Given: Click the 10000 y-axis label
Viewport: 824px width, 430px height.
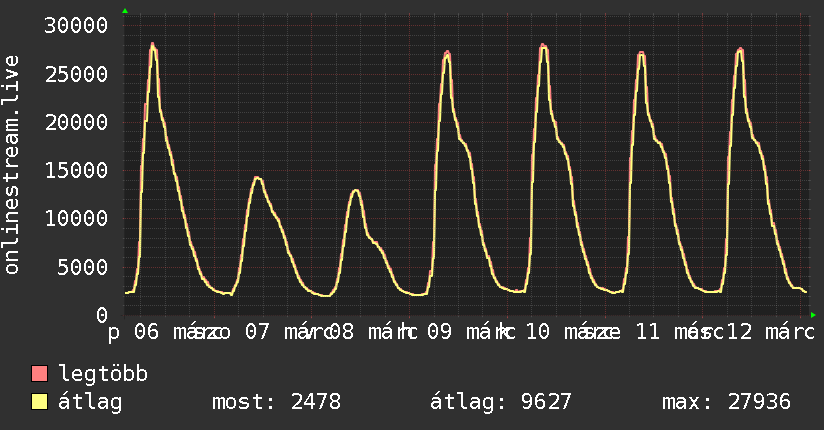Looking at the screenshot, I should coord(76,219).
